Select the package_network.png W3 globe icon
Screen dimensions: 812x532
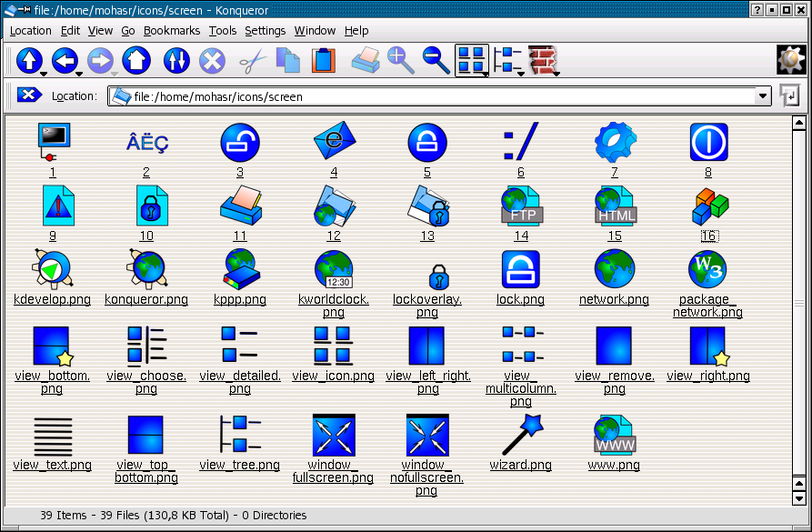pos(708,269)
